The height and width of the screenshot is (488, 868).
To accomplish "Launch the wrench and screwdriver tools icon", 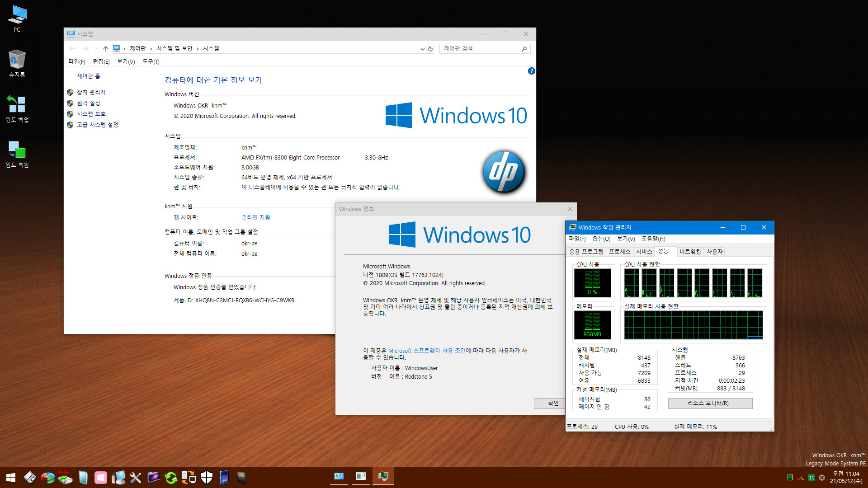I will (x=136, y=478).
